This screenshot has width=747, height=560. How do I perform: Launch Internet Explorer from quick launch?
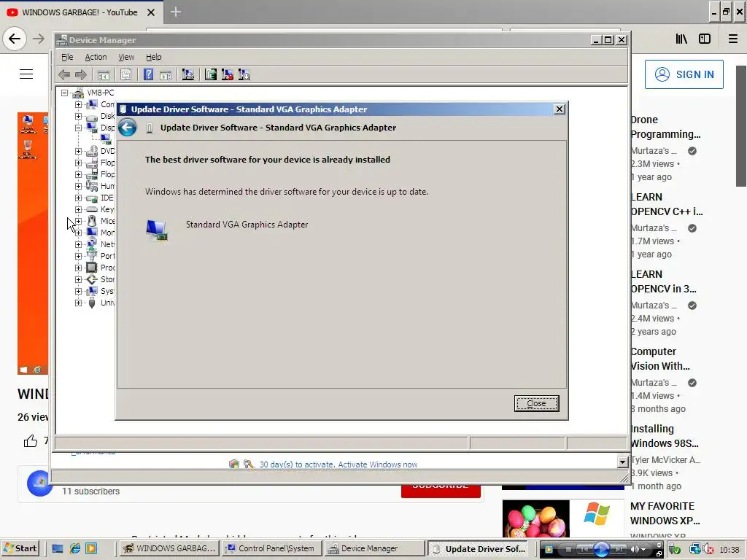click(75, 548)
